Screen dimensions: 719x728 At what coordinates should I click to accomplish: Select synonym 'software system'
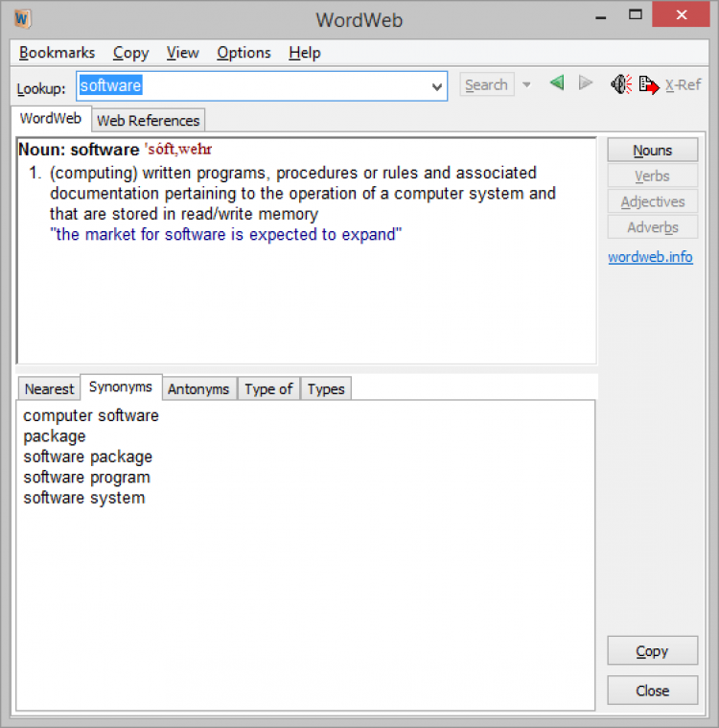pos(84,498)
